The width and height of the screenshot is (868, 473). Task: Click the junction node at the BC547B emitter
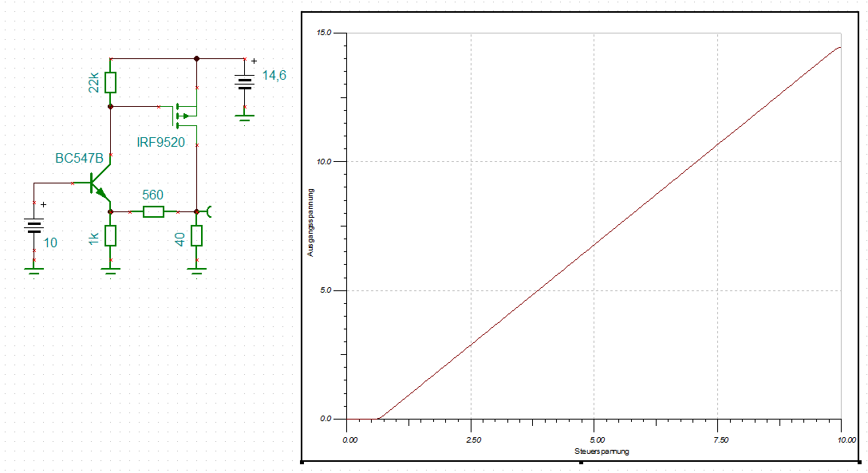click(x=111, y=211)
